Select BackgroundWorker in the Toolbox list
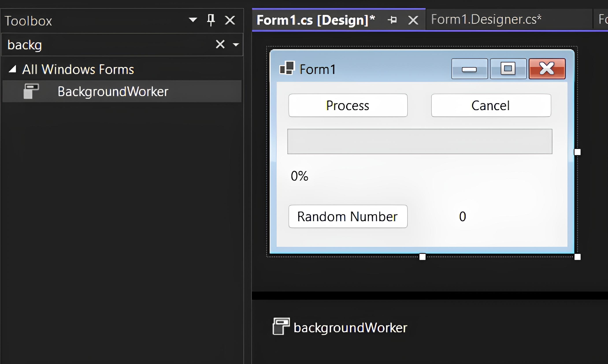The height and width of the screenshot is (364, 608). click(x=122, y=91)
